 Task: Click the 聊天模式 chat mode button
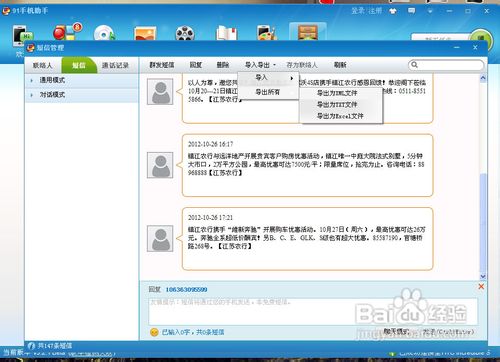click(x=397, y=332)
